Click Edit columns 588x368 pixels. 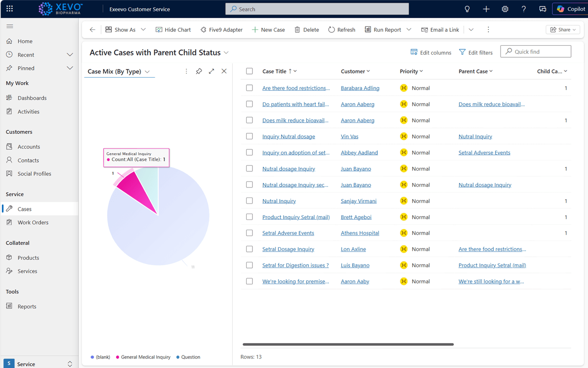tap(431, 53)
